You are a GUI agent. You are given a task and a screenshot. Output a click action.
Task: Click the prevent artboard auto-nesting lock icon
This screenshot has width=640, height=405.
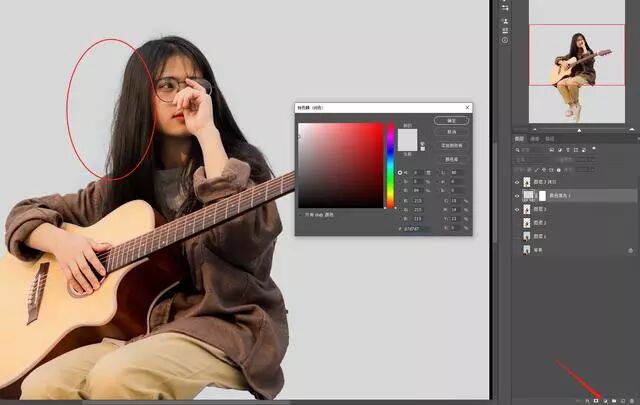pos(551,170)
